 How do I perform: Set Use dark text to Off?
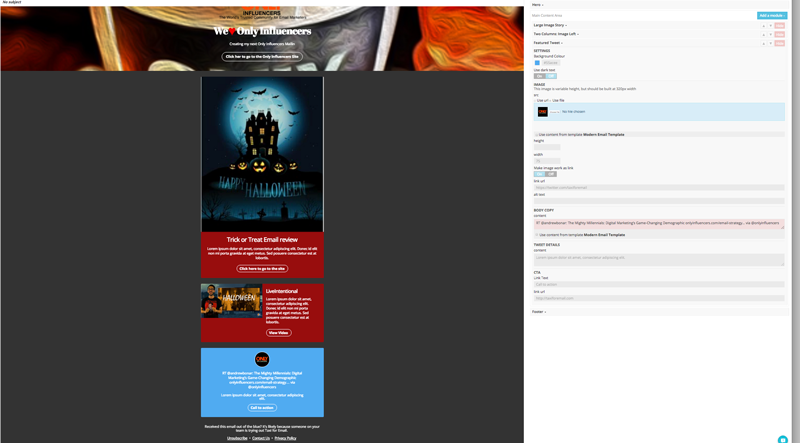[x=551, y=76]
